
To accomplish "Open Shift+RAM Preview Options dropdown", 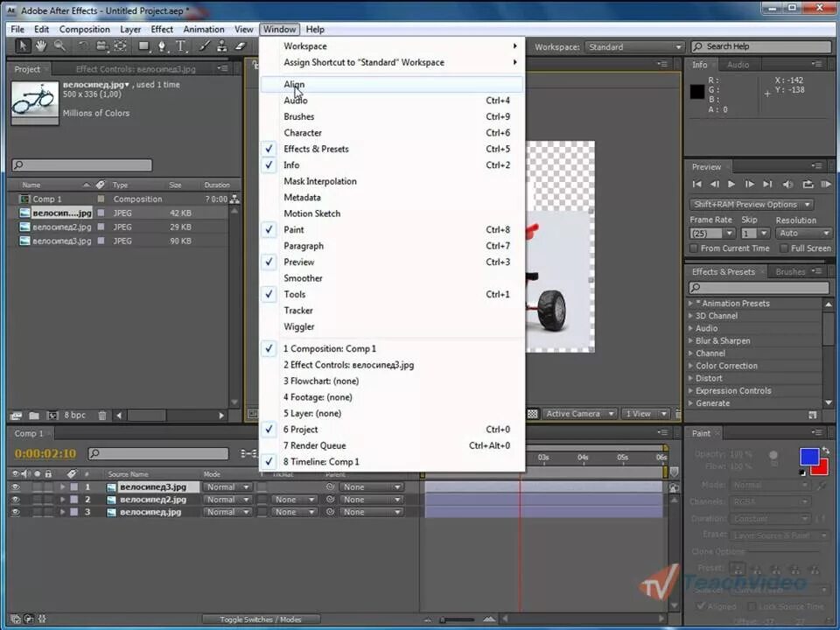I will pyautogui.click(x=752, y=205).
